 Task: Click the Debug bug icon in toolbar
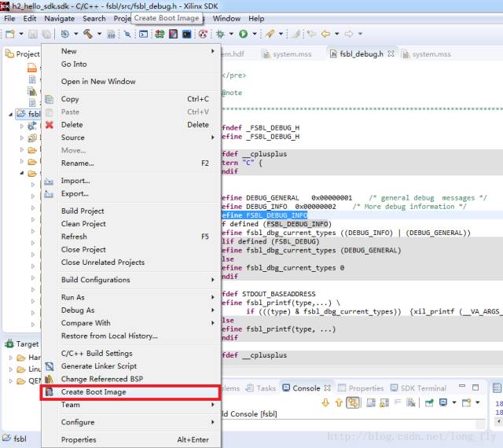pyautogui.click(x=220, y=35)
